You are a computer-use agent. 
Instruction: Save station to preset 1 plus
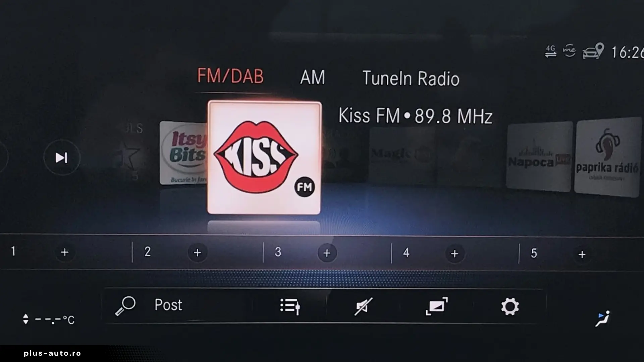tap(65, 252)
